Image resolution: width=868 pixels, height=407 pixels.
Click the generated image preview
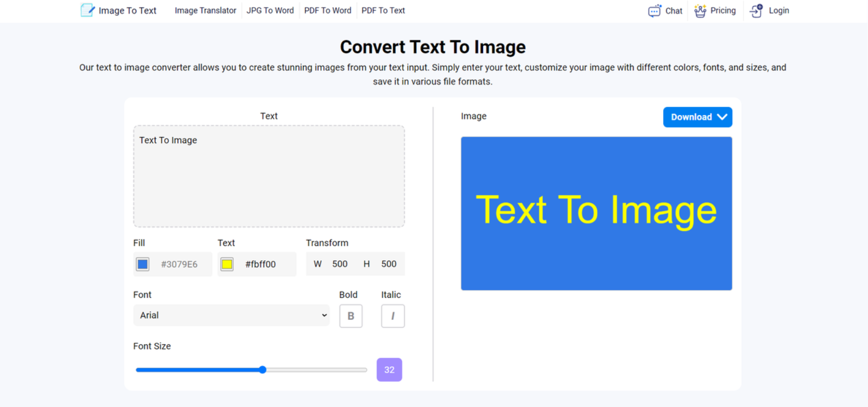tap(597, 213)
